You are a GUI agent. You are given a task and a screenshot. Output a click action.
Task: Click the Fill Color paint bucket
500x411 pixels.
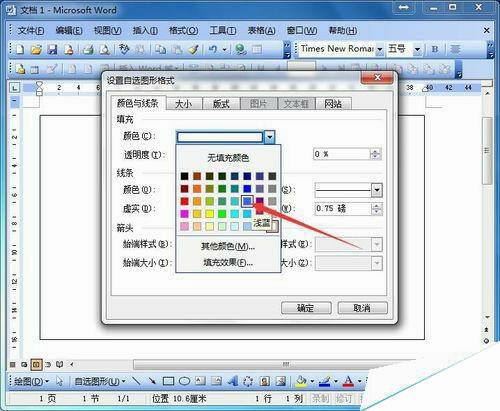tap(301, 381)
